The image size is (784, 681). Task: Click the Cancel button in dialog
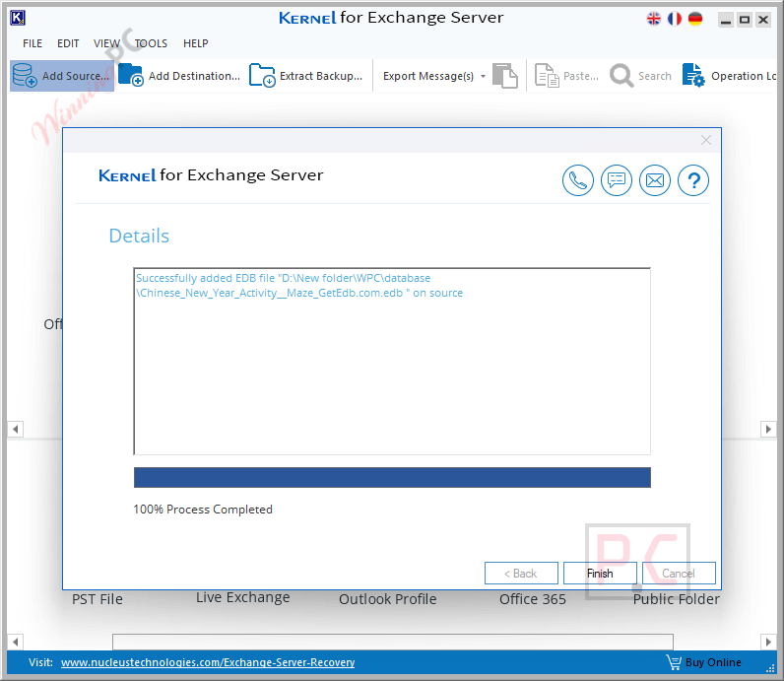click(x=679, y=573)
